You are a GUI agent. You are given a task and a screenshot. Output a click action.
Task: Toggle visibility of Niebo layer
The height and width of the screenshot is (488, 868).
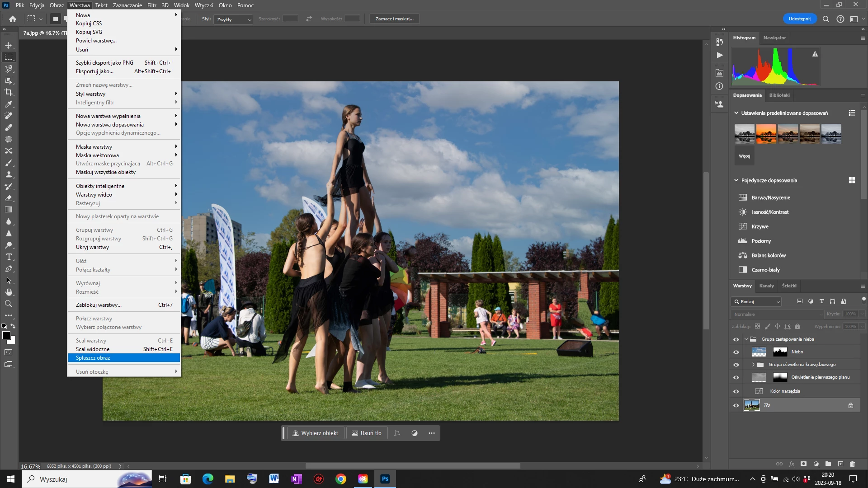(x=736, y=352)
